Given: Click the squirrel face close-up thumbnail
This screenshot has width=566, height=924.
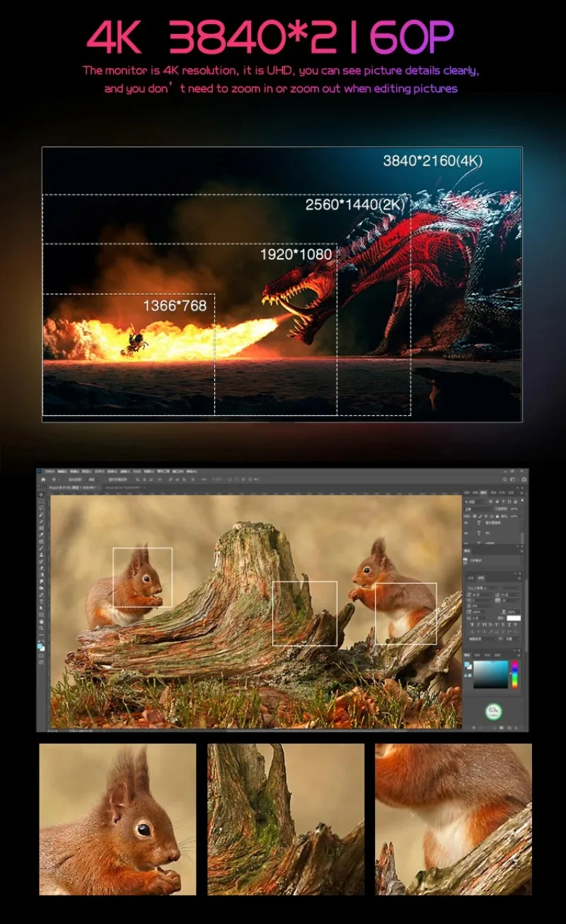Looking at the screenshot, I should [117, 819].
